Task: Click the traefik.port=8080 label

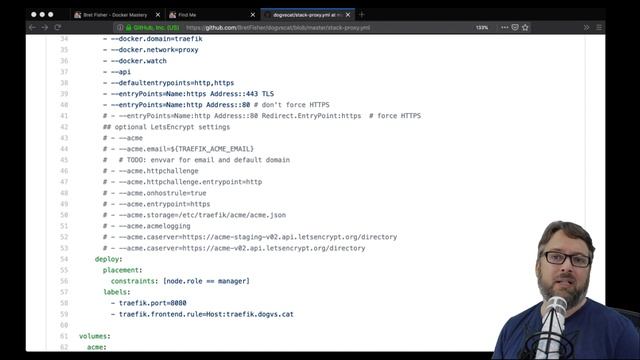Action: (149, 303)
